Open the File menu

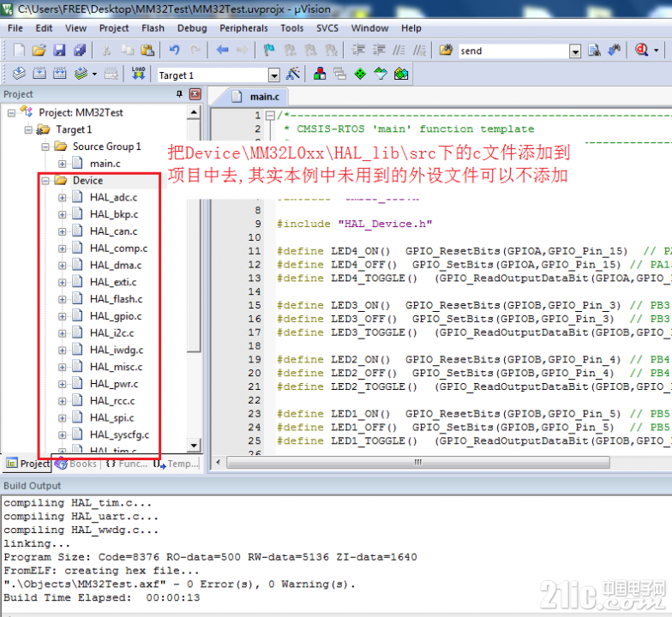[x=15, y=28]
